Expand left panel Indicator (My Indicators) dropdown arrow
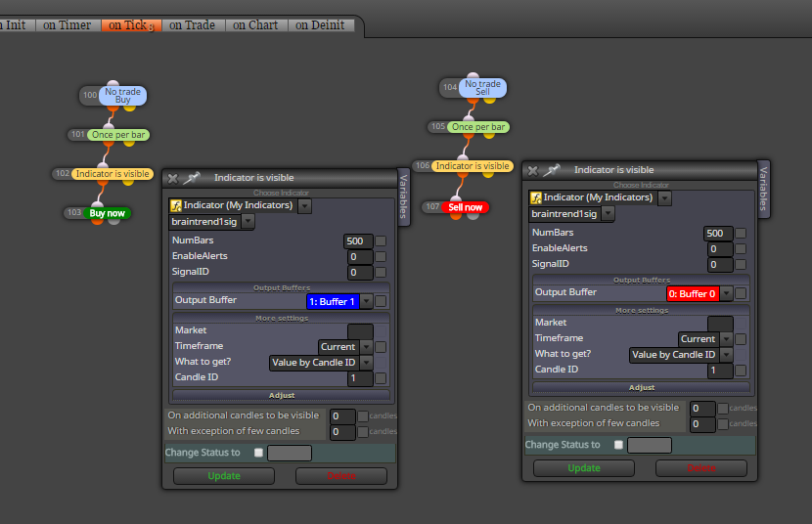Screen dimensions: 812x524 coord(305,206)
